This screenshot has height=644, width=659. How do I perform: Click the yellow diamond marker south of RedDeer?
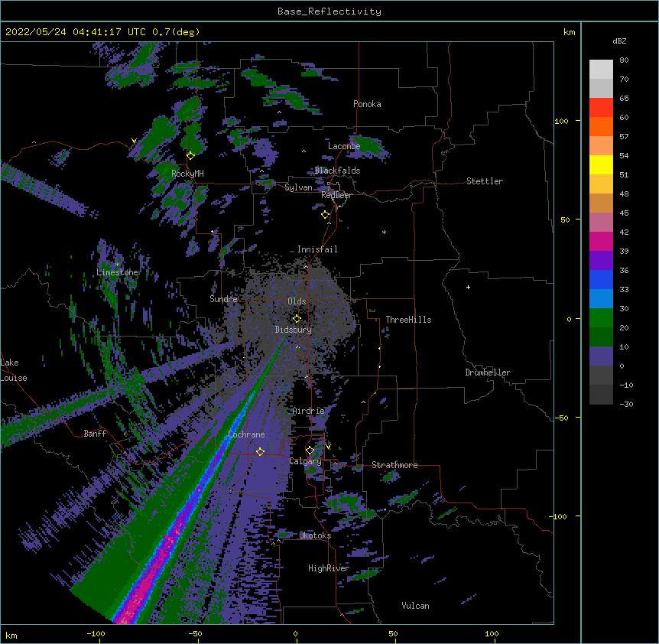[326, 215]
